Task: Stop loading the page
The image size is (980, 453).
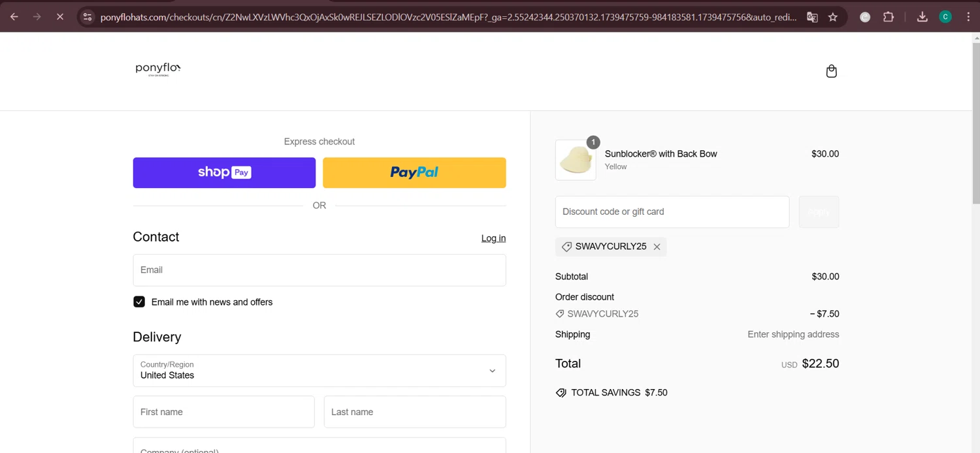Action: pyautogui.click(x=59, y=17)
